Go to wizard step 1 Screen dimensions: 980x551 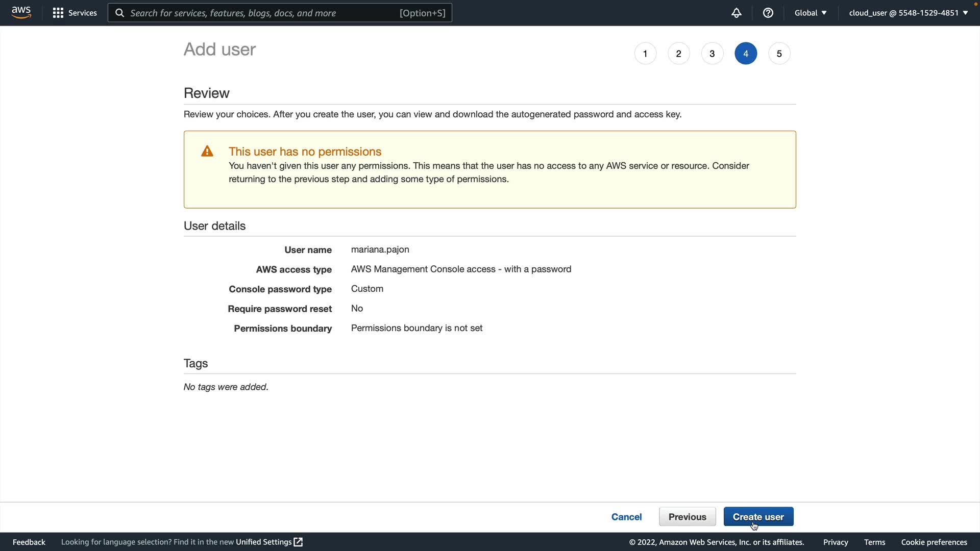(645, 54)
